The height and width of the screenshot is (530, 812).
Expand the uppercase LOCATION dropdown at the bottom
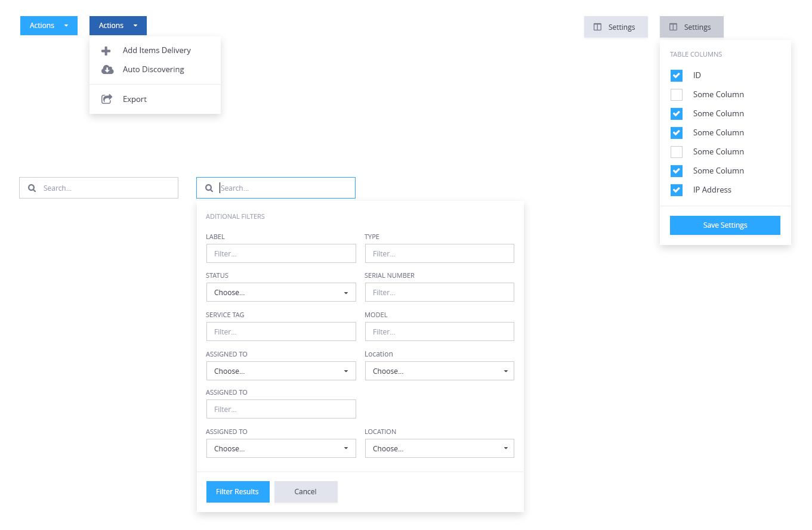point(439,448)
